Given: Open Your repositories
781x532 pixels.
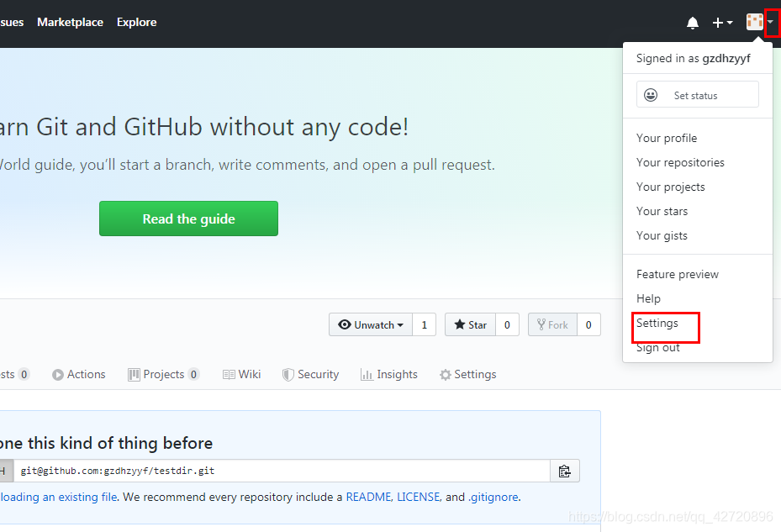Looking at the screenshot, I should (x=680, y=162).
